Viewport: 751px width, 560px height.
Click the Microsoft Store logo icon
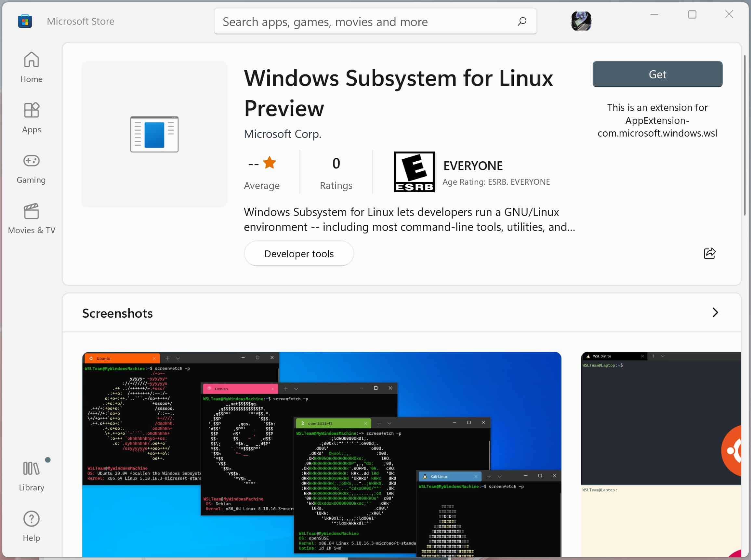25,20
